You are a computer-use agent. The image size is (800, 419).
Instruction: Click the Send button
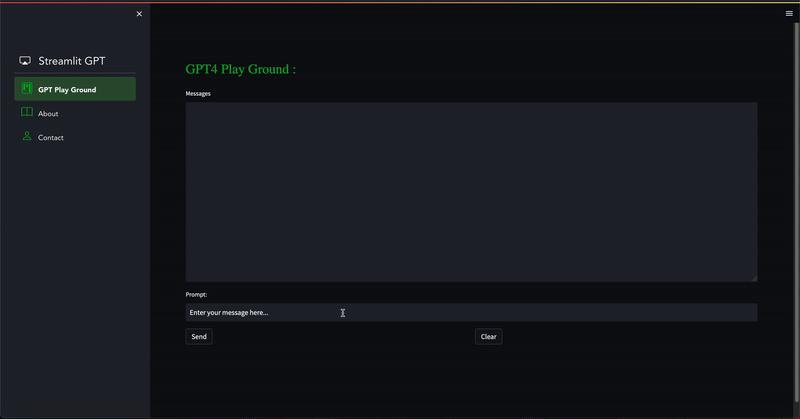point(199,336)
